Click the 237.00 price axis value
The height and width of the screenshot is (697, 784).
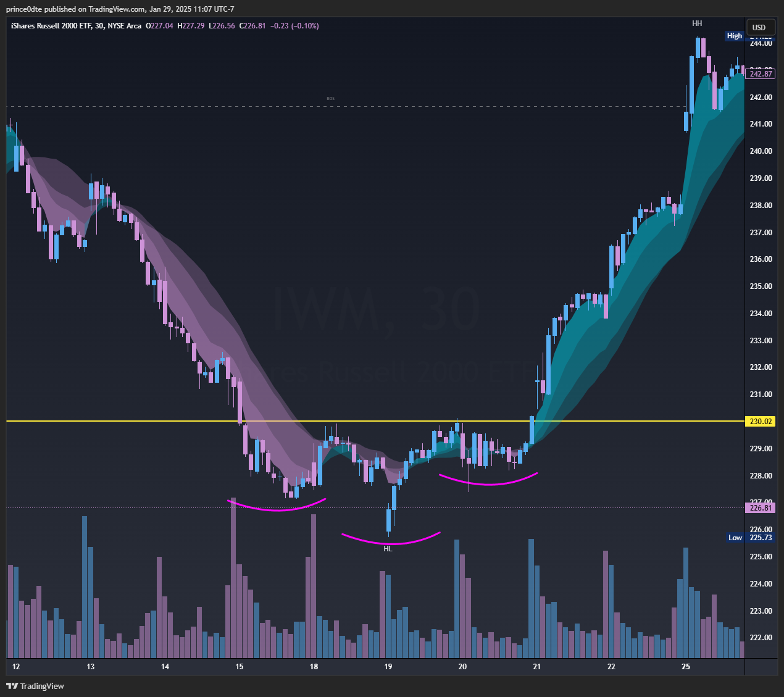761,233
